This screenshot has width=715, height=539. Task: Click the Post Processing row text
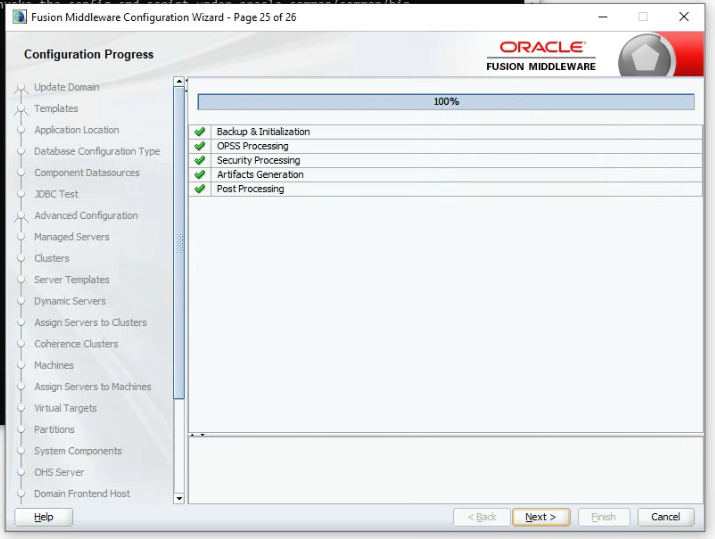point(250,189)
